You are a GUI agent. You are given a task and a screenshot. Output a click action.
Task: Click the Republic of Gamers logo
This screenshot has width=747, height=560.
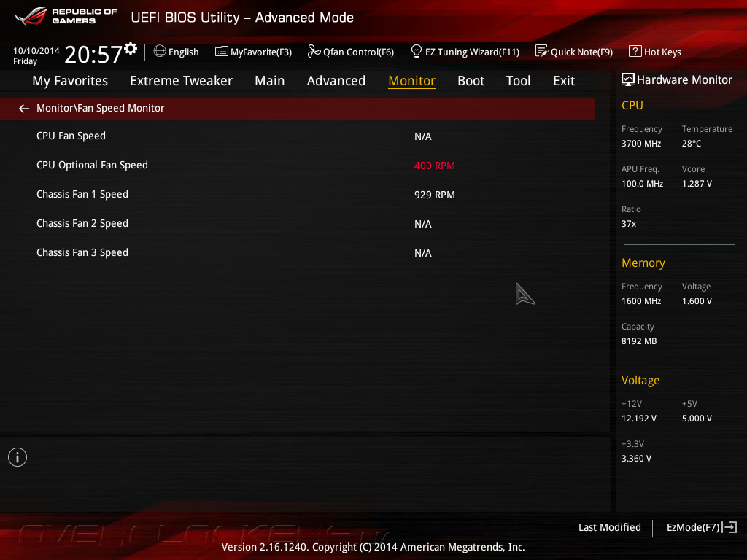pyautogui.click(x=66, y=16)
